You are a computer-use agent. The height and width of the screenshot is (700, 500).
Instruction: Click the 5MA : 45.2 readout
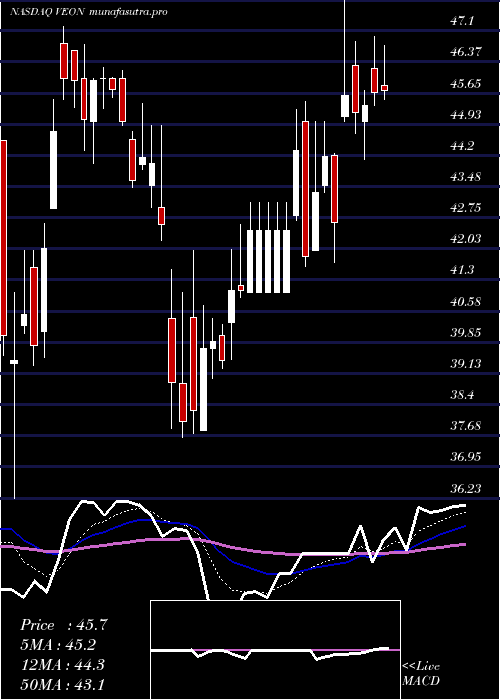click(x=58, y=645)
